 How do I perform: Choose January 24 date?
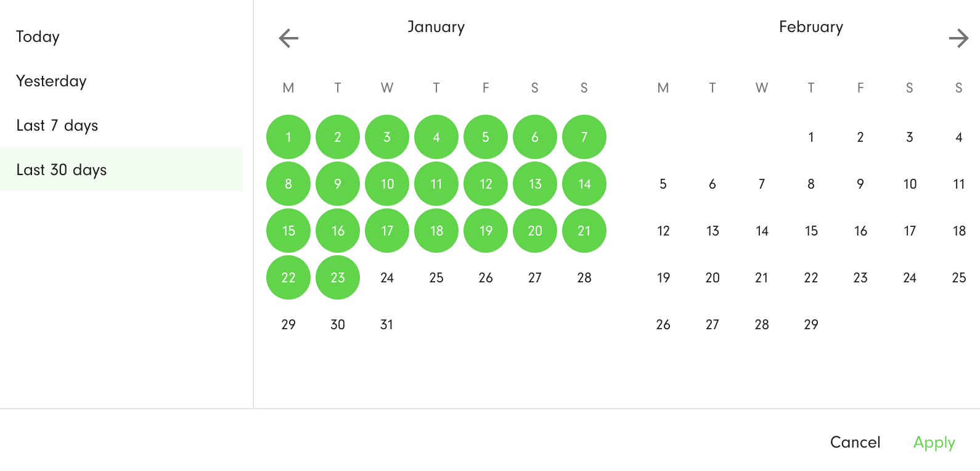tap(387, 277)
